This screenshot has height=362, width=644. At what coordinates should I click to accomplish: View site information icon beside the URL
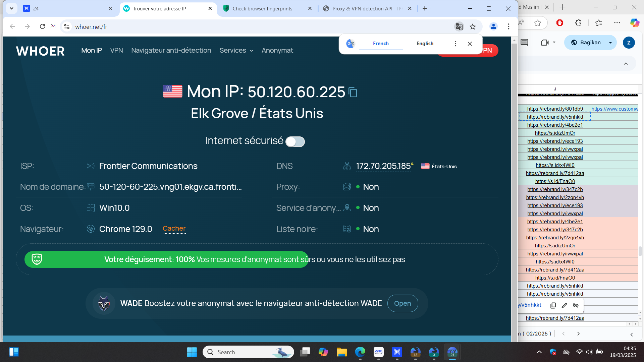tap(67, 26)
